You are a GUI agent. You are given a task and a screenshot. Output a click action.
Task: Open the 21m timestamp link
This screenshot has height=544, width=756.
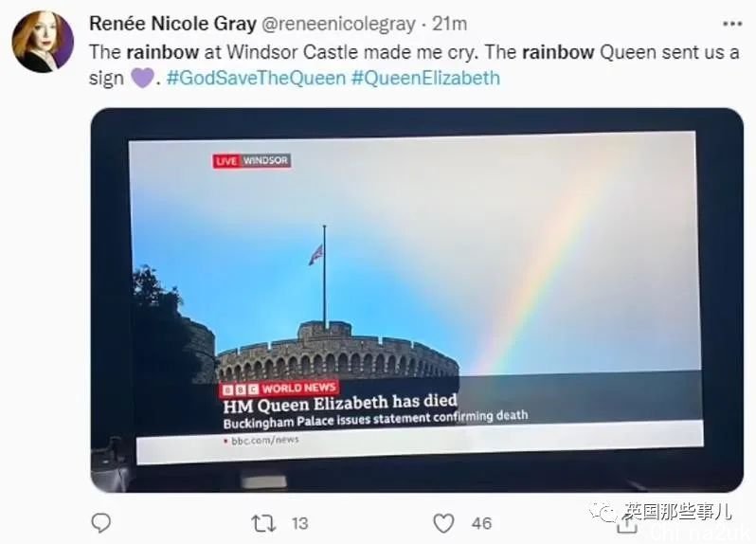[449, 24]
